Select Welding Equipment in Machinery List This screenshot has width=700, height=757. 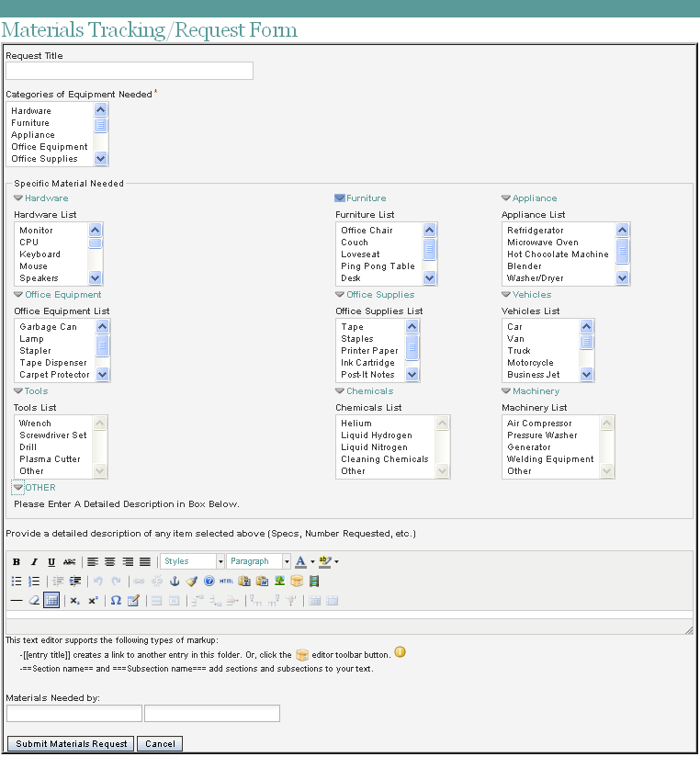[x=551, y=459]
